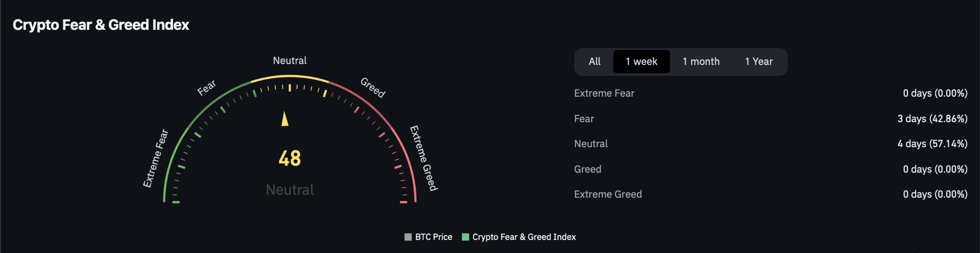This screenshot has width=980, height=253.
Task: Select the All time range tab
Action: point(595,62)
